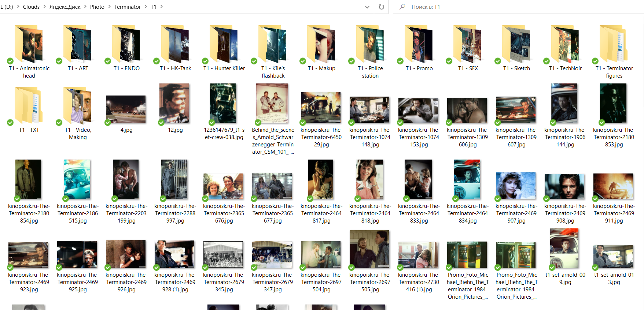Navigate to Photo in the address bar
Image resolution: width=644 pixels, height=310 pixels.
tap(97, 7)
